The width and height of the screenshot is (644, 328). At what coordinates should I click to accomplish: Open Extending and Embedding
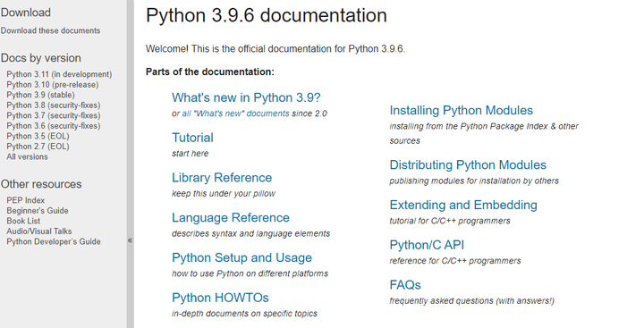pos(463,205)
